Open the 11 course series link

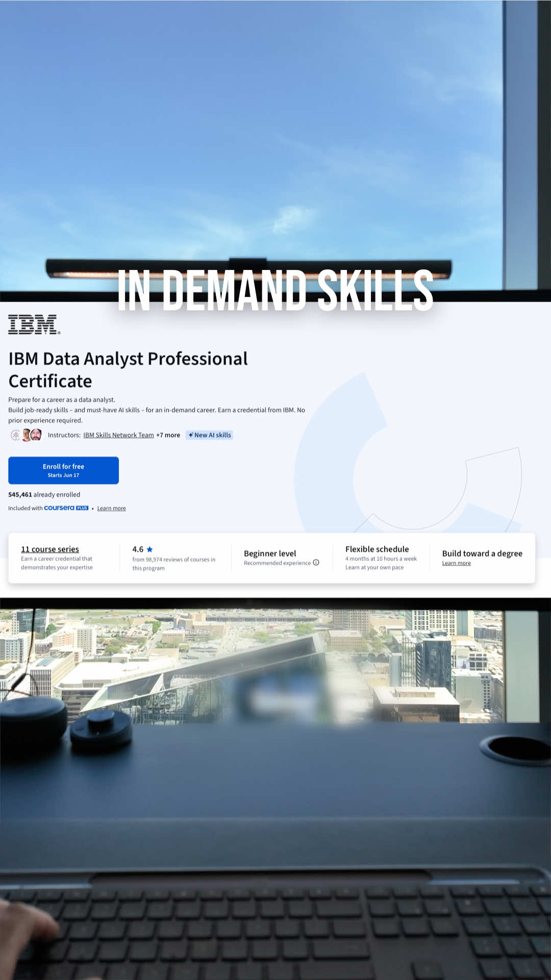50,549
